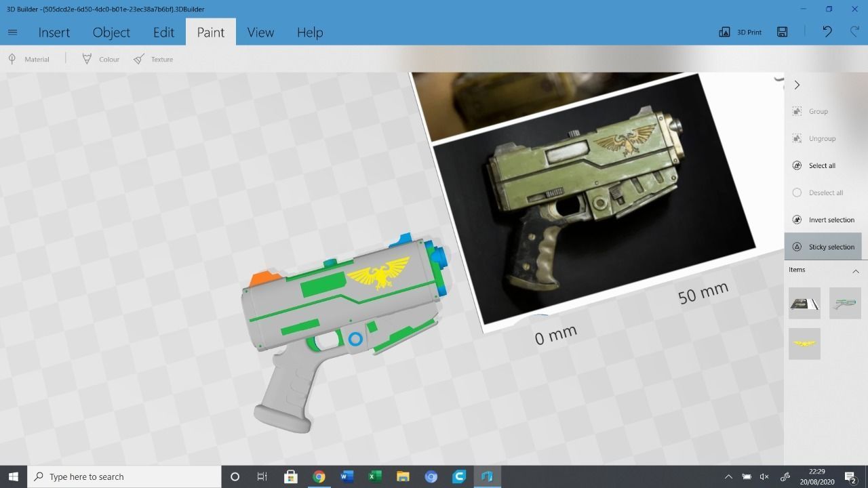Viewport: 868px width, 488px height.
Task: Click the taskbar search box
Action: coord(124,476)
